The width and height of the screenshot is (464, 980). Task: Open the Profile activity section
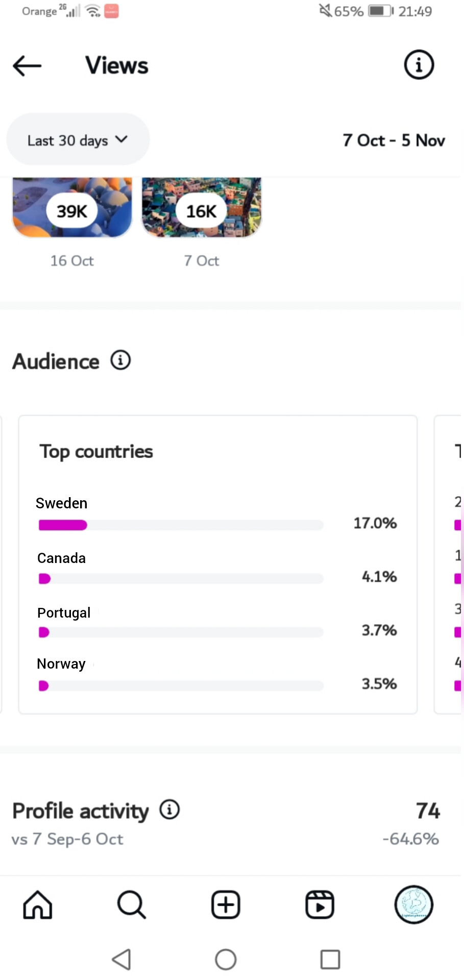(x=81, y=812)
